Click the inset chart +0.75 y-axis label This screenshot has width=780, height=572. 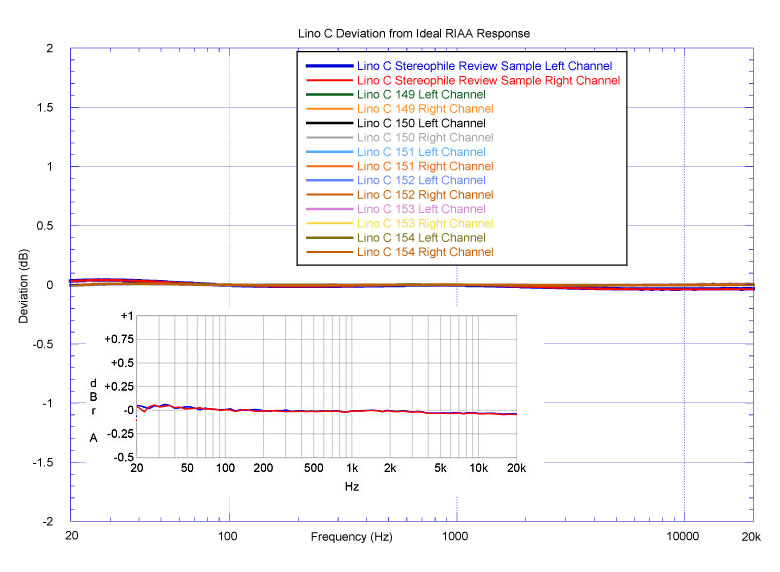point(119,339)
